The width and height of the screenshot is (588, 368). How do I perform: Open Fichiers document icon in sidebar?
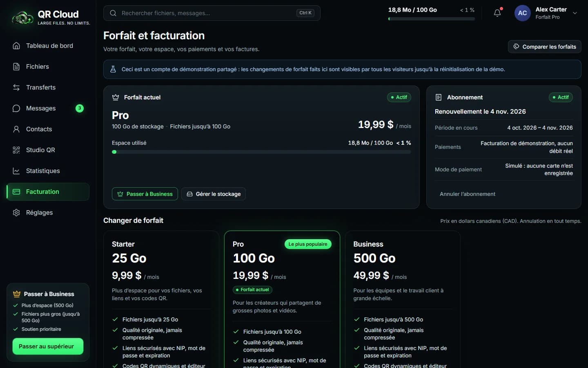point(16,67)
